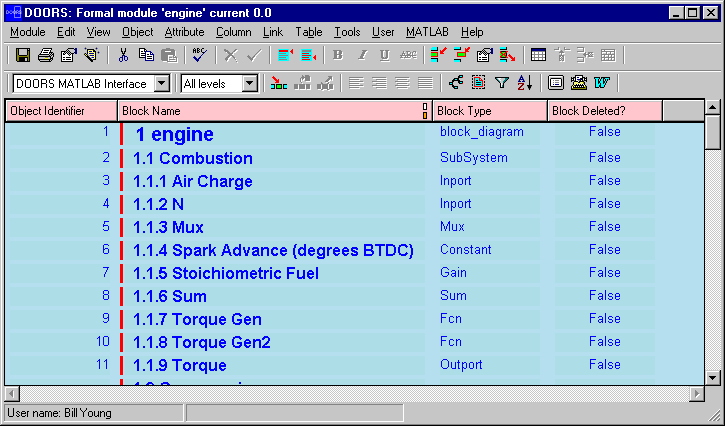Click the last greyed table properties icon
Viewport: 725px width, 426px height.
(608, 56)
